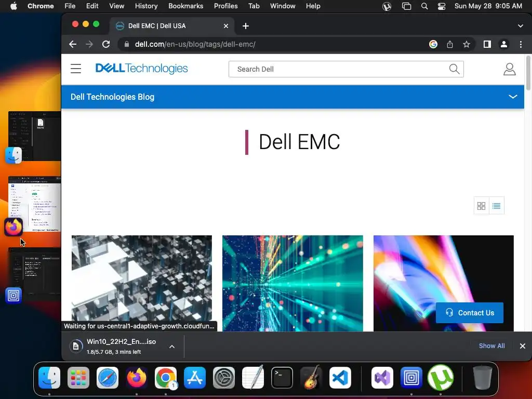The height and width of the screenshot is (399, 532).
Task: Click the Google icon in address bar
Action: pyautogui.click(x=433, y=44)
